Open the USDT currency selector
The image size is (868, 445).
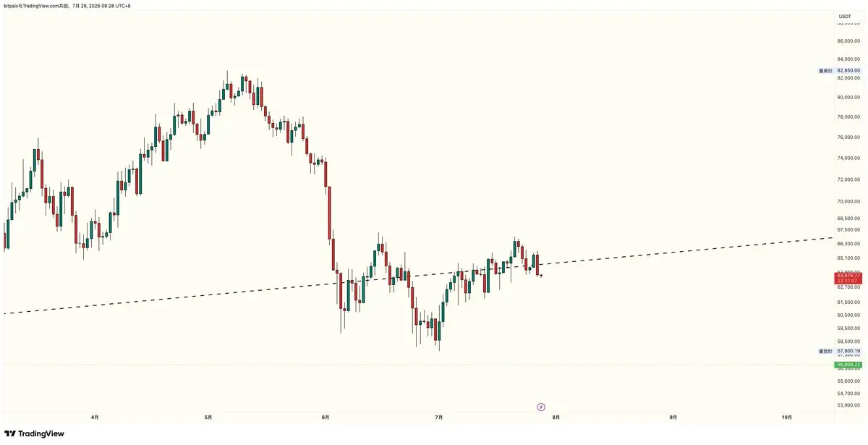coord(845,16)
